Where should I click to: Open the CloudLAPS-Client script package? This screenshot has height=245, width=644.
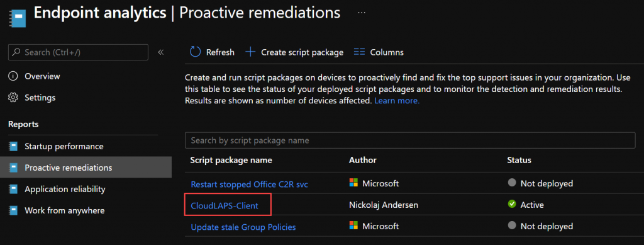tap(225, 205)
